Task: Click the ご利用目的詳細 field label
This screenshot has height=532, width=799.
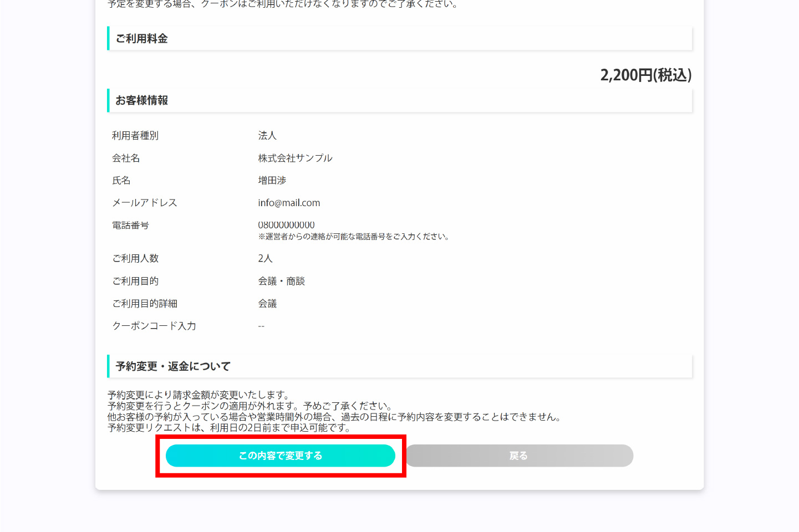Action: pos(145,304)
